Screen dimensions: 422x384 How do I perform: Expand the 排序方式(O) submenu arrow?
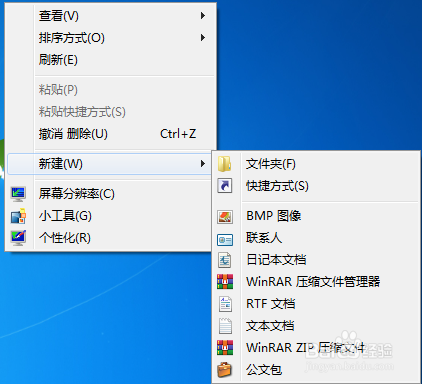(x=203, y=38)
